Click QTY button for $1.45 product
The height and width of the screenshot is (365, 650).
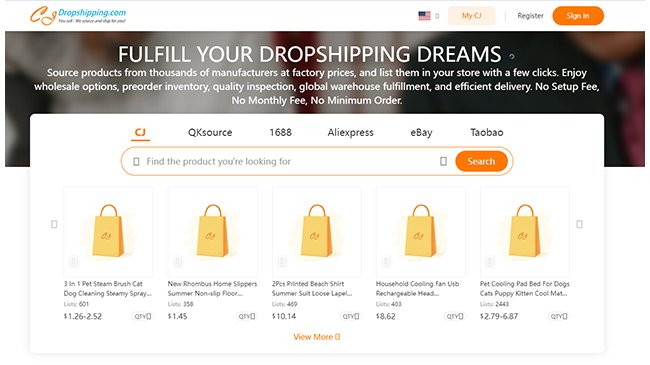click(247, 316)
